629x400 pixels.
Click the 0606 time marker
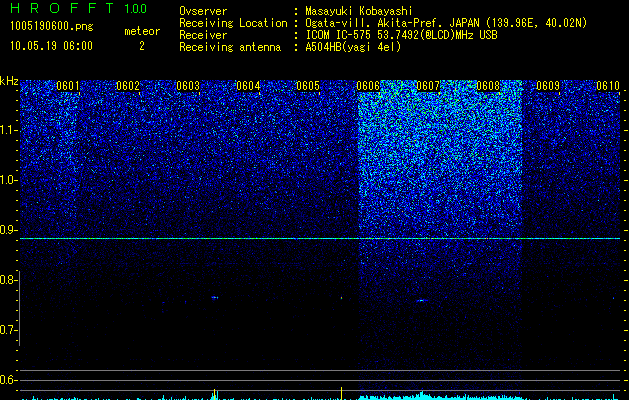tap(368, 86)
